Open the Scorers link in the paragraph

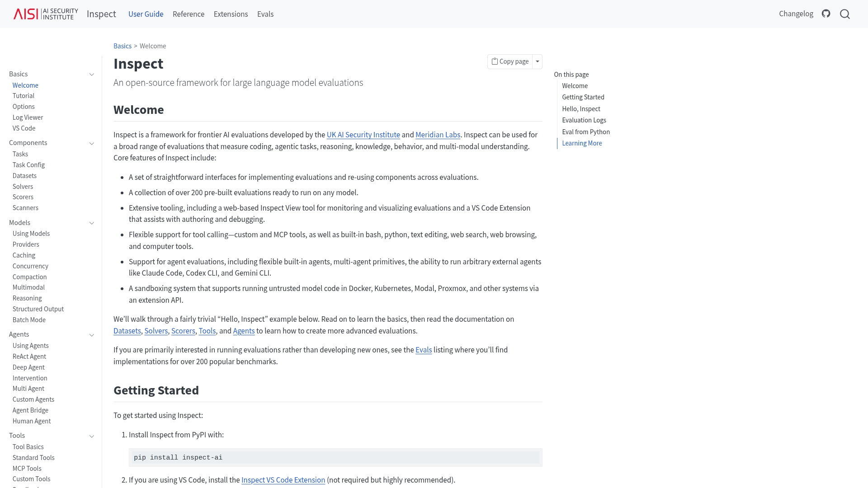tap(183, 331)
